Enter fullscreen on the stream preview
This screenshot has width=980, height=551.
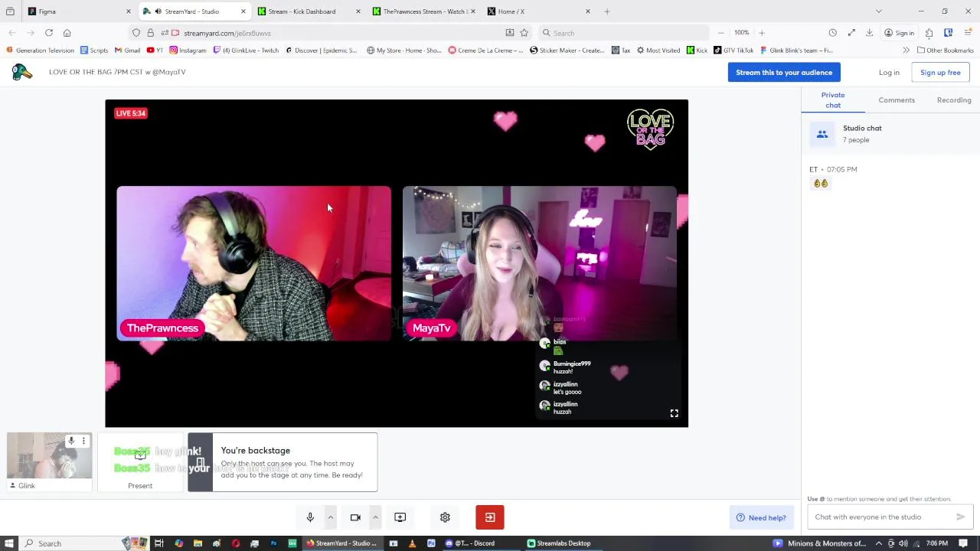[x=674, y=413]
